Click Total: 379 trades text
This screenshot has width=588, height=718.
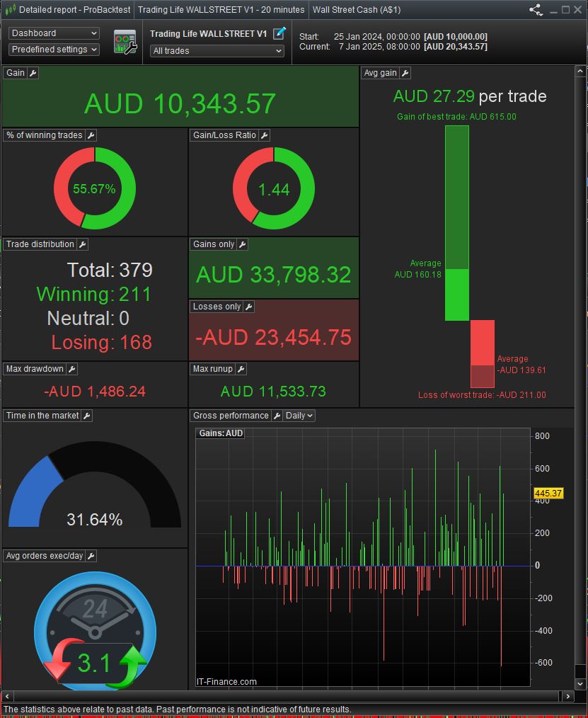pyautogui.click(x=110, y=270)
